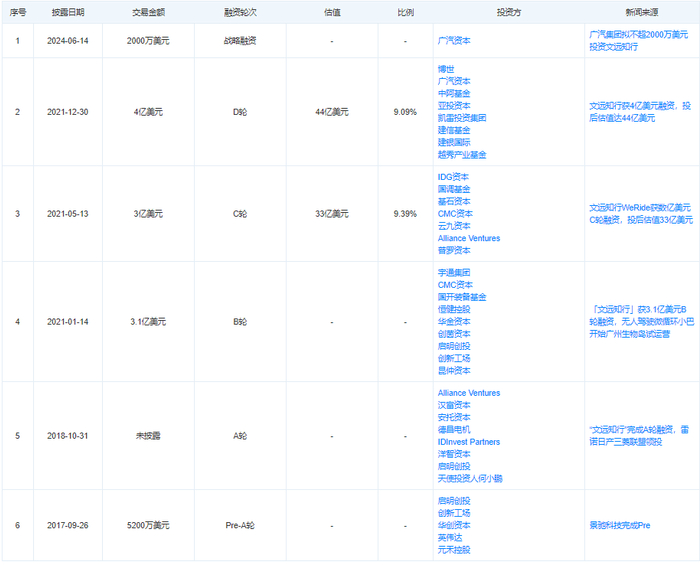Click the 融资轮次 column header
700x565 pixels.
pos(240,12)
